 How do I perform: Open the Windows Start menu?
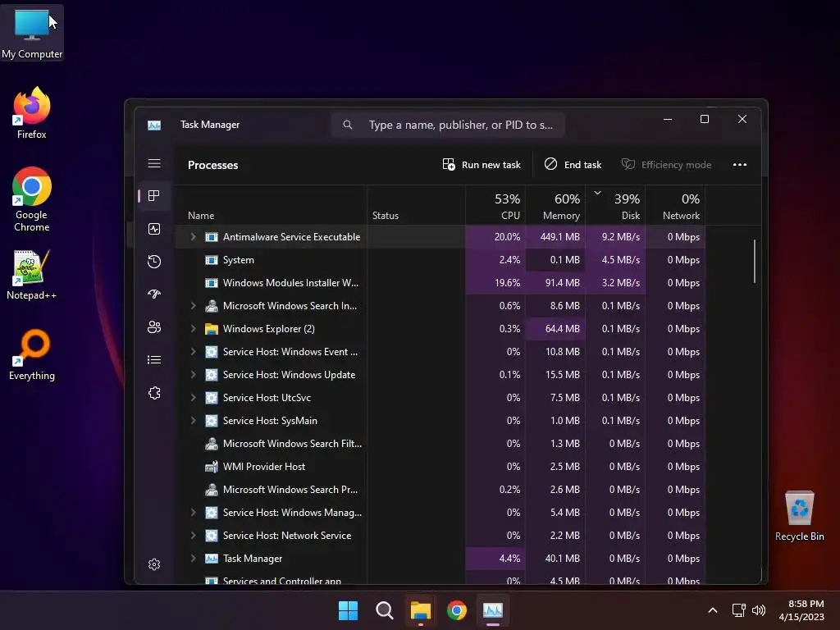(348, 610)
